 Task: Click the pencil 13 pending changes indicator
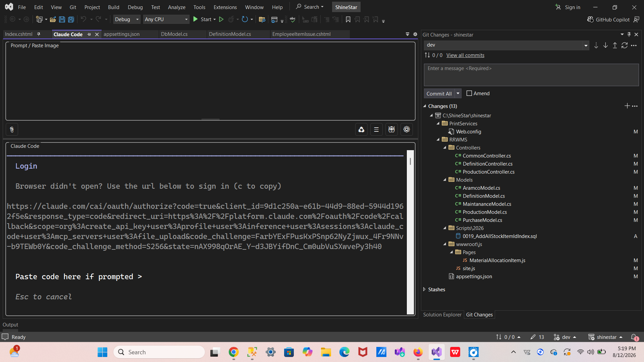tap(537, 337)
